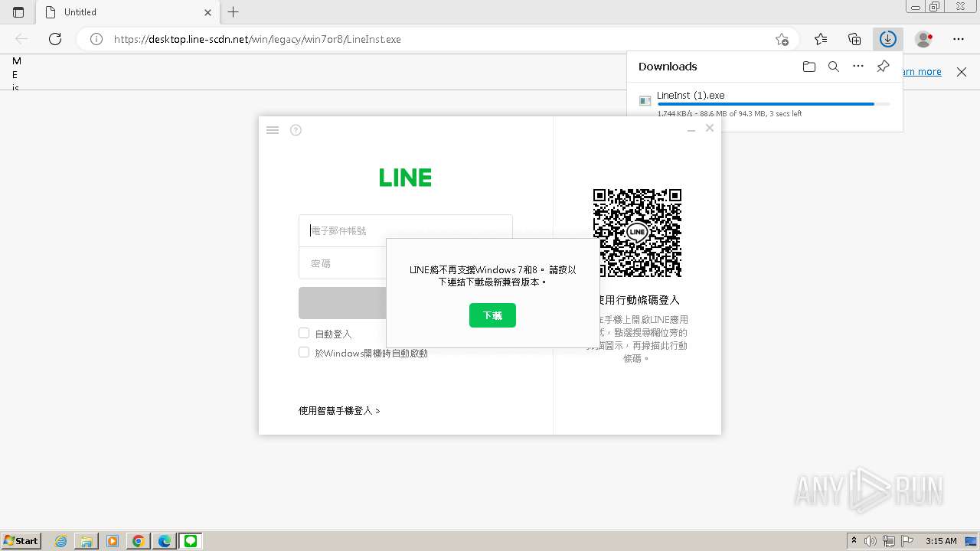The width and height of the screenshot is (980, 551).
Task: Select the Untitled browser tab
Action: tap(128, 12)
